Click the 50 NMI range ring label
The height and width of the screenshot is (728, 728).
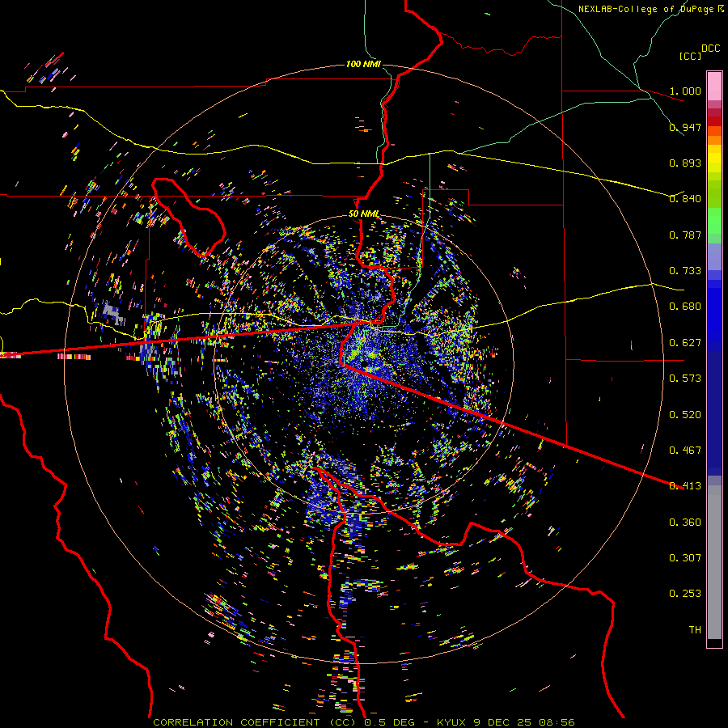363,214
